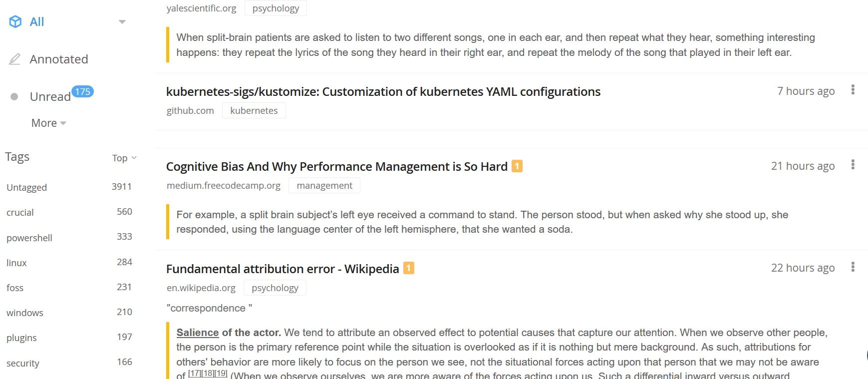Viewport: 868px width, 379px height.
Task: Open the kebab menu on the kustomize entry
Action: tap(853, 90)
